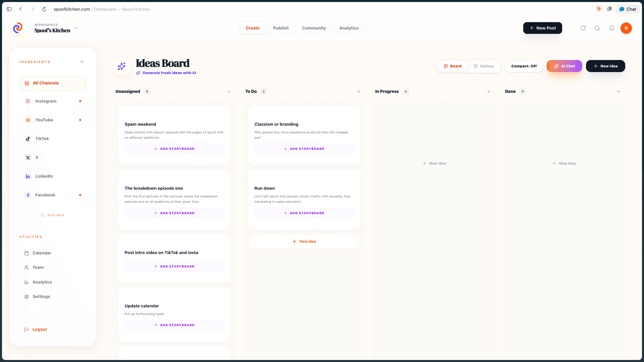
Task: Add storyboard to Update calendar card
Action: pyautogui.click(x=174, y=325)
